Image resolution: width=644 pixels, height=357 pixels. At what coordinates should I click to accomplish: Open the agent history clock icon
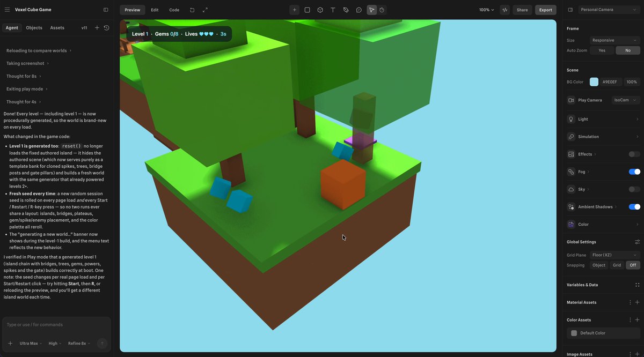tap(106, 27)
